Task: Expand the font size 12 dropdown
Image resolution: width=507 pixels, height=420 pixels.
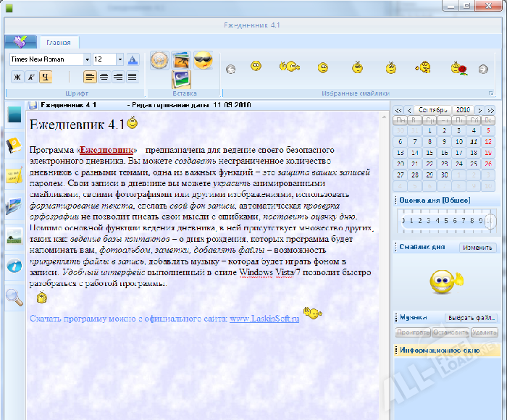Action: point(120,59)
